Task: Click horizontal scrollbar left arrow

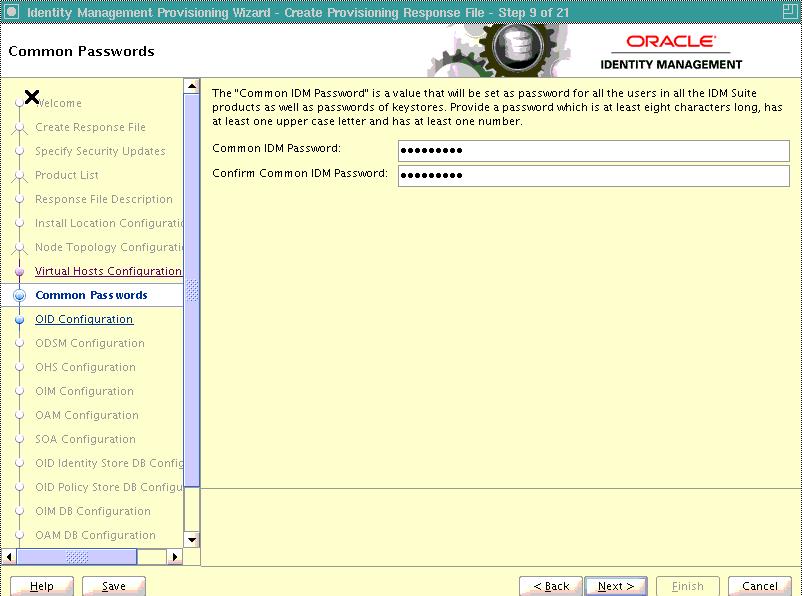Action: click(10, 557)
